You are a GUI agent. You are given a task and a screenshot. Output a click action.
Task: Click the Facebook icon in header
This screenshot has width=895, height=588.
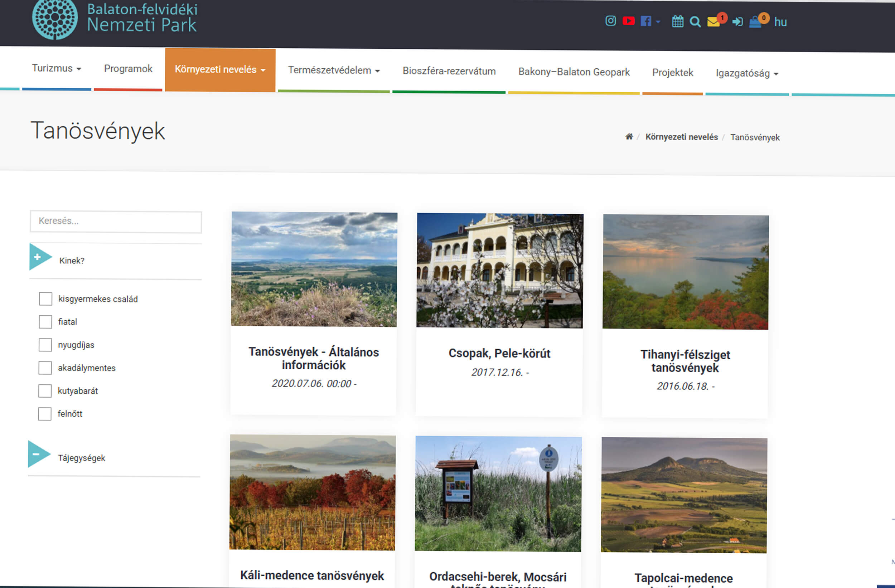646,21
